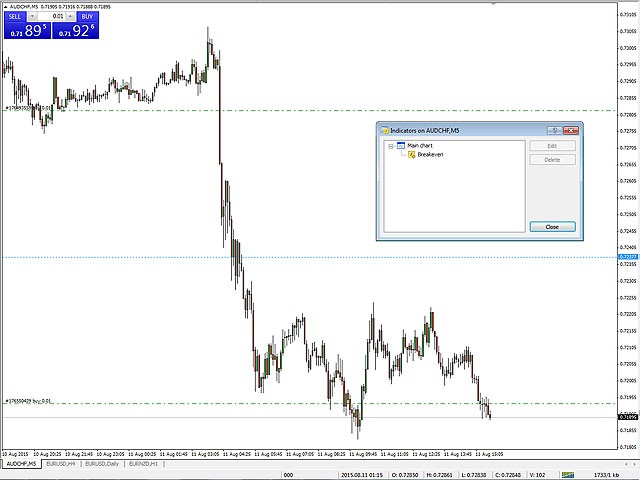
Task: Select the Main chart tree item
Action: tap(420, 146)
